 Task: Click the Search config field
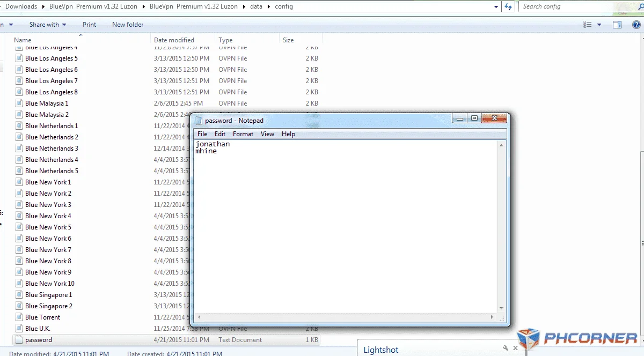click(x=581, y=6)
